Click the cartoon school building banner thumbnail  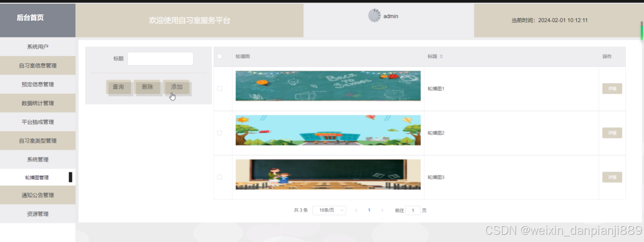click(x=328, y=130)
